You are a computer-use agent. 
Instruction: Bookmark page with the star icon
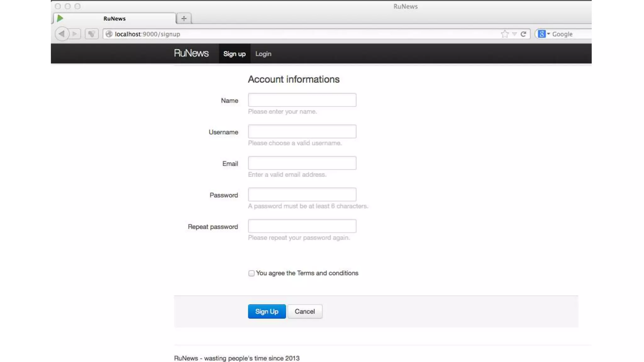coord(505,34)
